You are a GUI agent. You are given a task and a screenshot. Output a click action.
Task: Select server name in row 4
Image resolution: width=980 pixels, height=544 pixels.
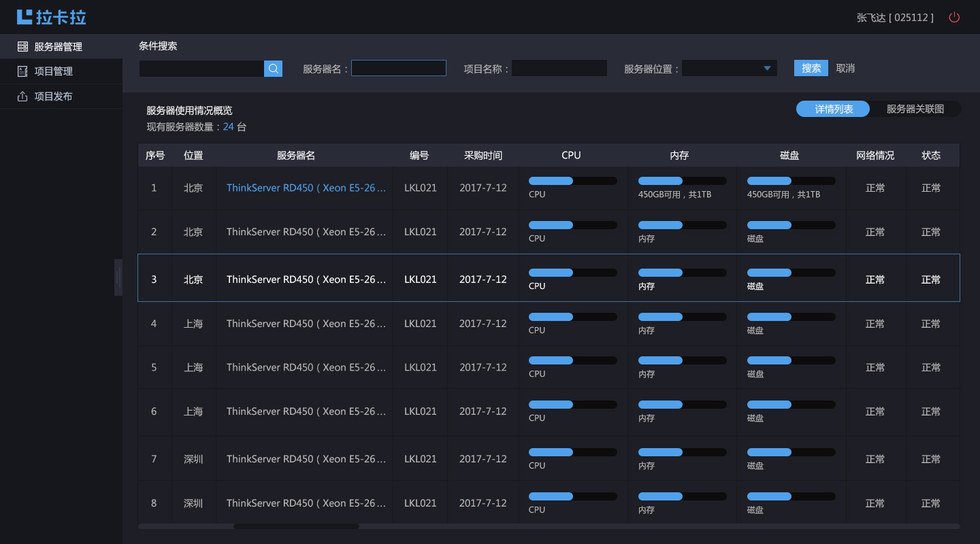pos(306,324)
